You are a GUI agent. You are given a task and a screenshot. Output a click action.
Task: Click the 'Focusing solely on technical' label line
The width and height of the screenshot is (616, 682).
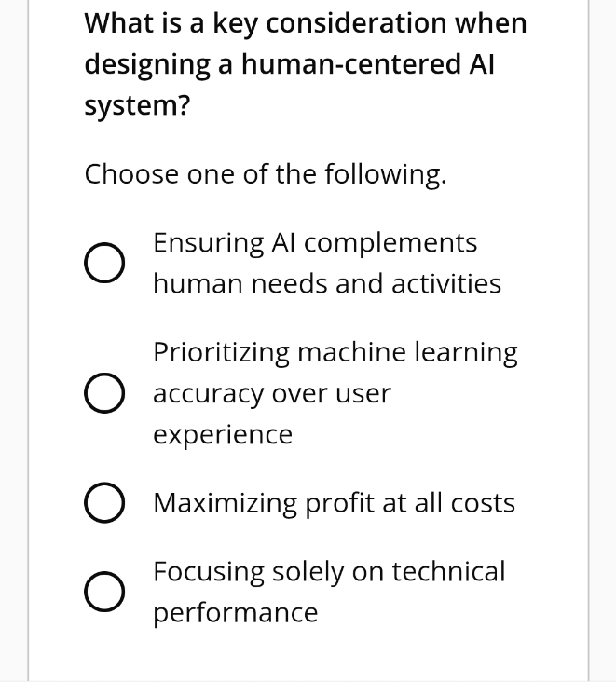[x=329, y=571]
